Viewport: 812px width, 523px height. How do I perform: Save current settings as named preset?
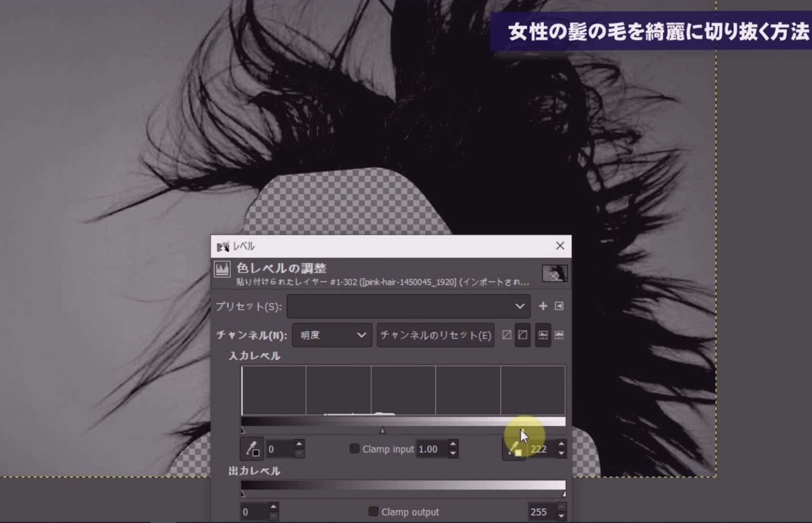tap(543, 306)
